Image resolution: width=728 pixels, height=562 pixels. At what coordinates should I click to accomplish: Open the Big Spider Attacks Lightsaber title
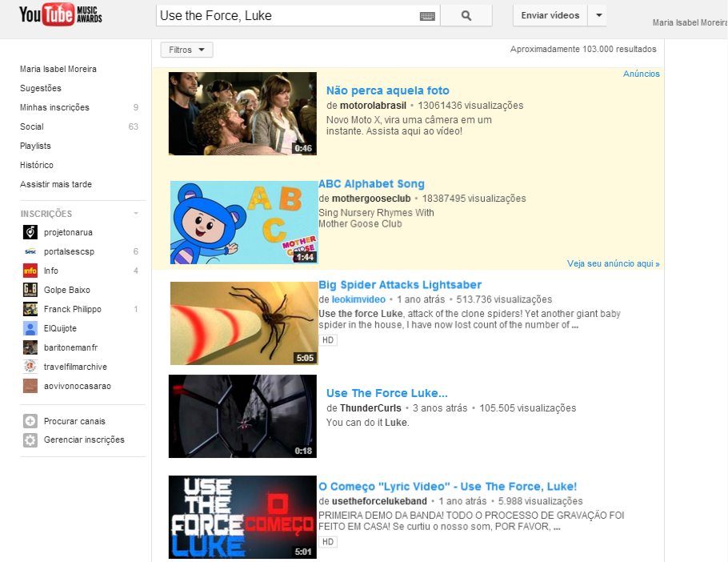[x=400, y=285]
